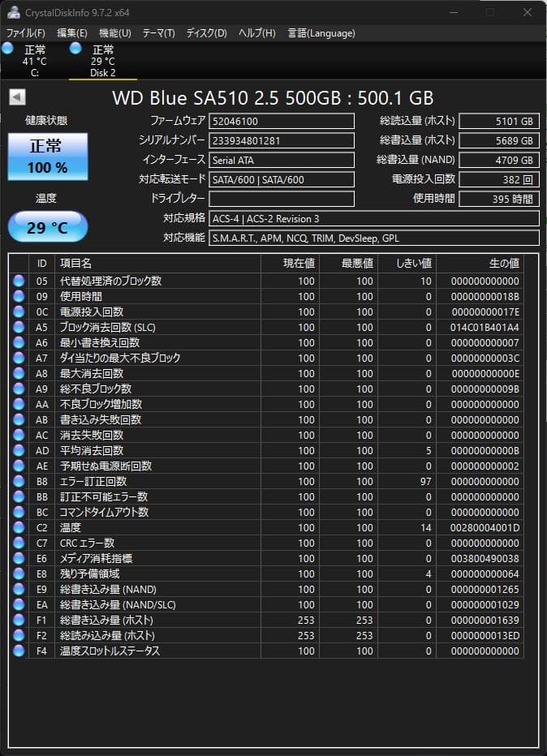Click the disk title WD Blue SA510
This screenshot has width=547, height=756.
273,98
